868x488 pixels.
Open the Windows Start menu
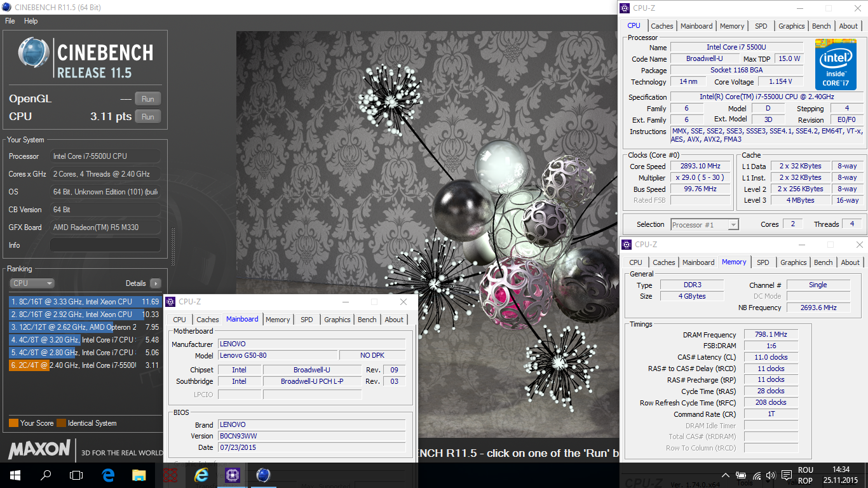click(x=15, y=475)
